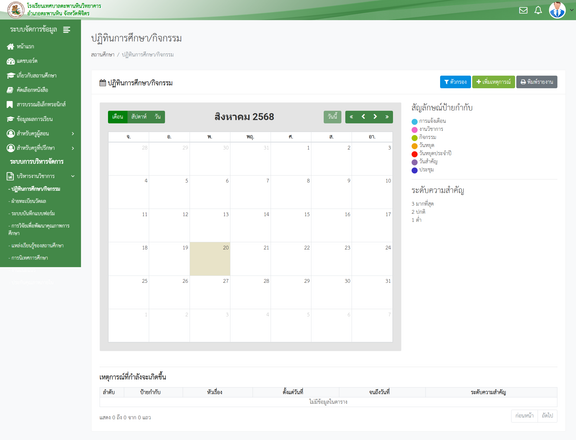Open the notification bell icon

coord(538,10)
